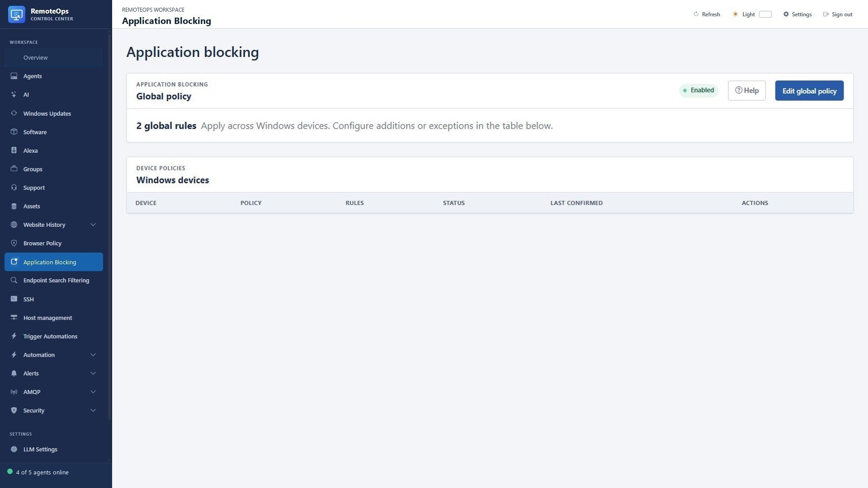Screen dimensions: 868x488
Task: Click the Trigger Automations bolt icon
Action: point(14,336)
